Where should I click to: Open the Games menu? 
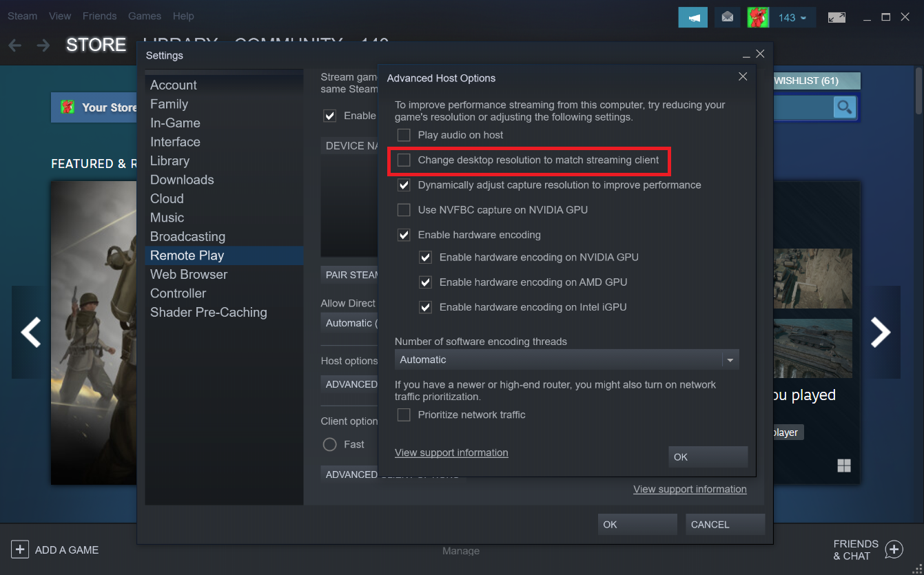click(145, 16)
